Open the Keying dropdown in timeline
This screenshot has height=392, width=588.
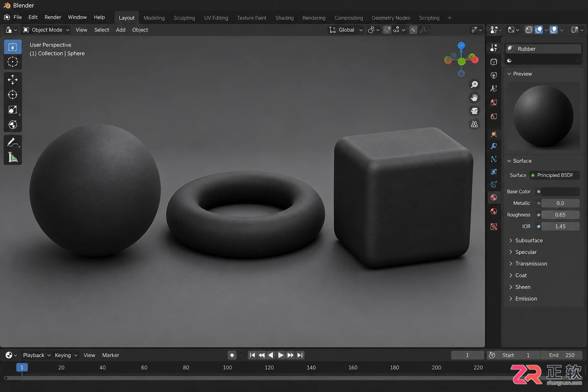click(66, 355)
